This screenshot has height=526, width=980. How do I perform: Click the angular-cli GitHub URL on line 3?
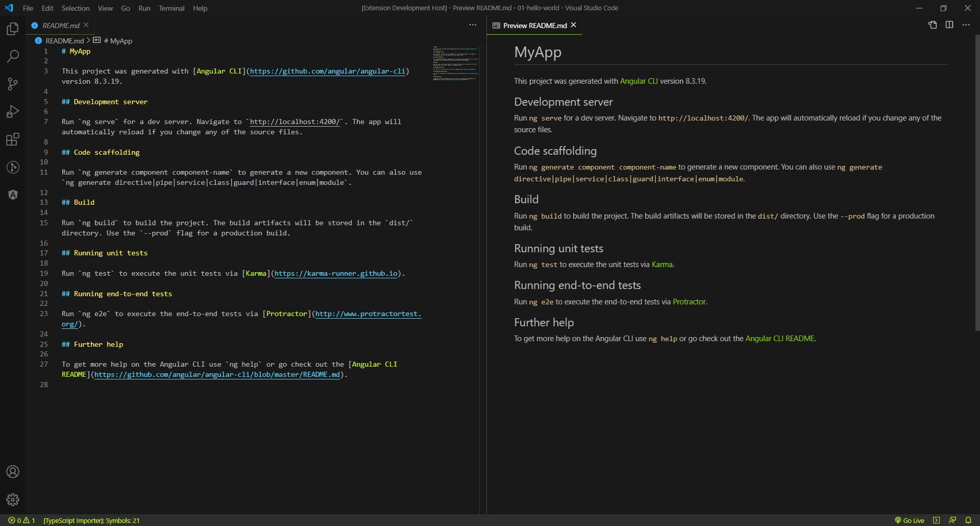[x=327, y=71]
